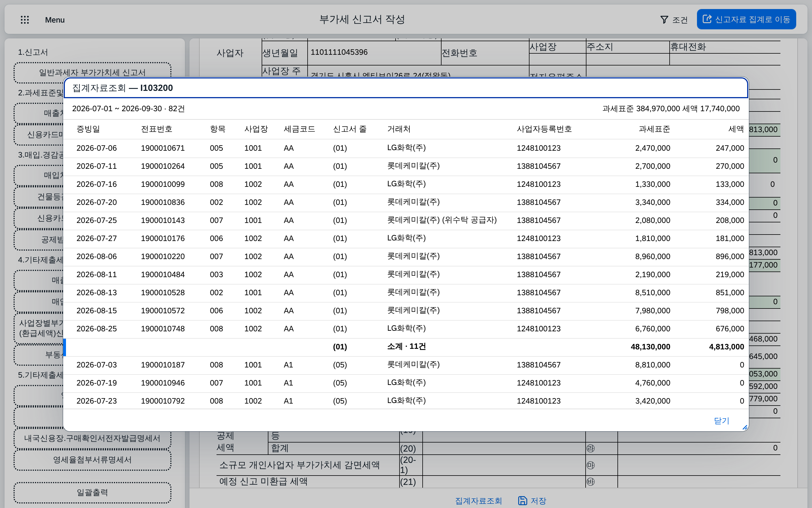
Task: Open 일반과세자 부가가치세 신고서 in sidebar
Action: click(92, 73)
